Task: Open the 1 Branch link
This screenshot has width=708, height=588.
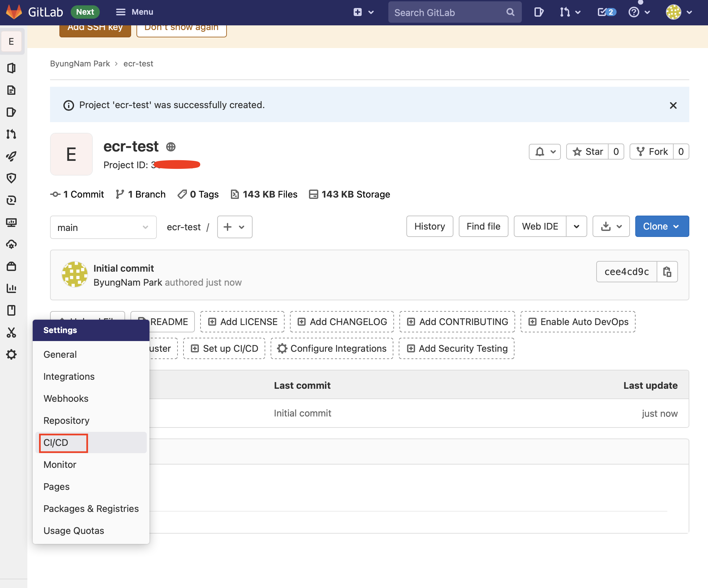Action: coord(140,194)
